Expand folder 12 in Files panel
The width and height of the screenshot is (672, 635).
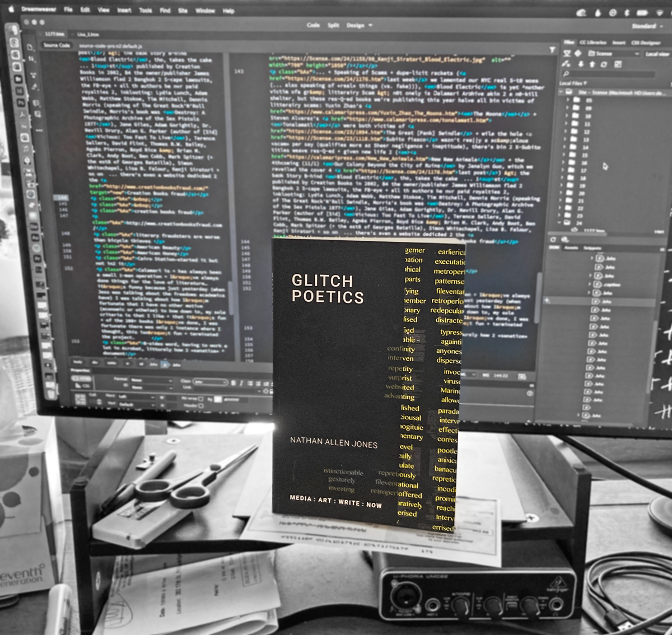coord(566,131)
